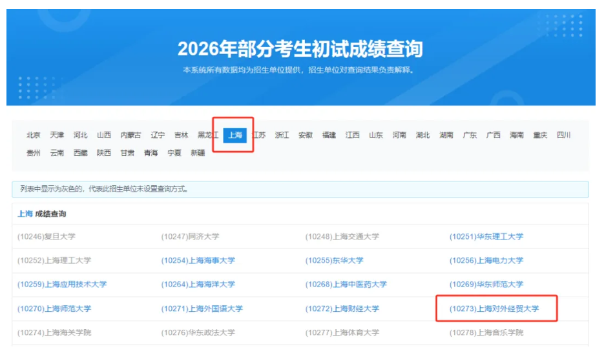Screen dimensions: 604x364
Task: Open (10256)上海电力大学 score query link
Action: click(486, 261)
